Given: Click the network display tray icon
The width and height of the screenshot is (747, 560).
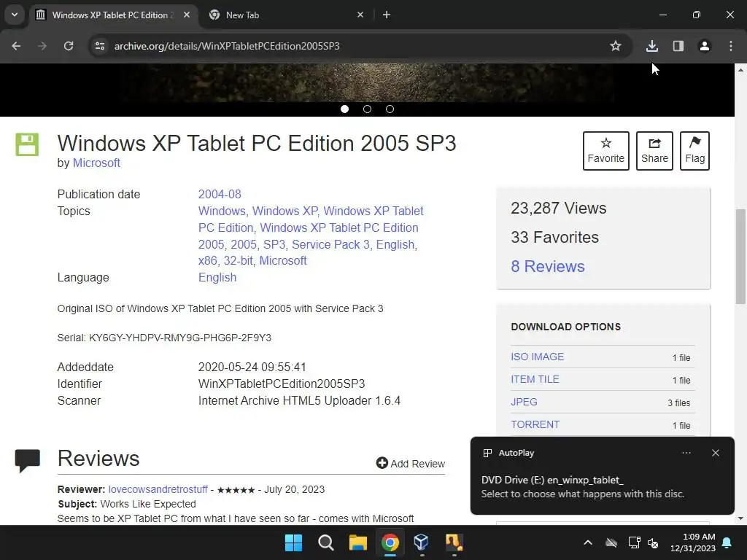Looking at the screenshot, I should (x=634, y=542).
